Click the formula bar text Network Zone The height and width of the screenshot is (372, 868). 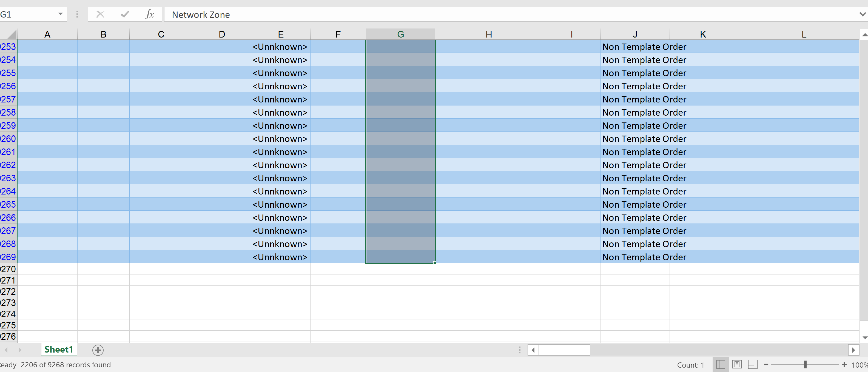[201, 15]
